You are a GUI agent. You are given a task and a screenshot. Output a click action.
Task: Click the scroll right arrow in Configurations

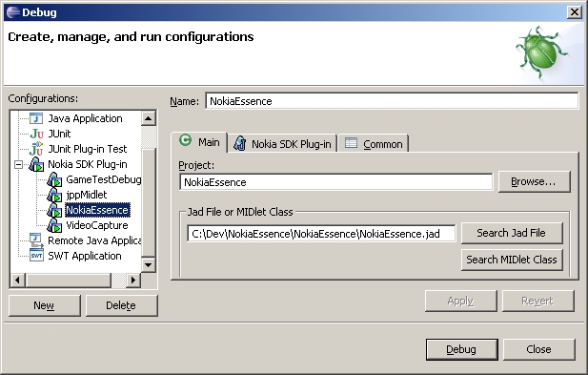133,280
